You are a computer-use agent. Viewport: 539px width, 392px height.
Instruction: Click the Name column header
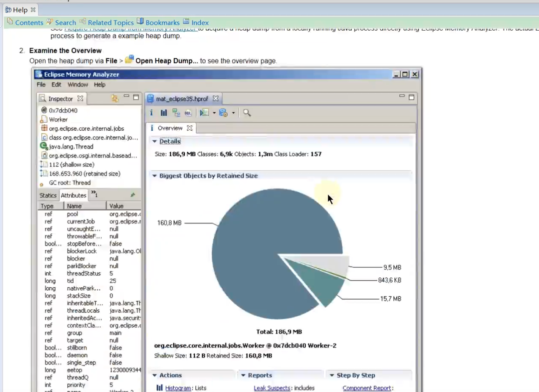(85, 206)
